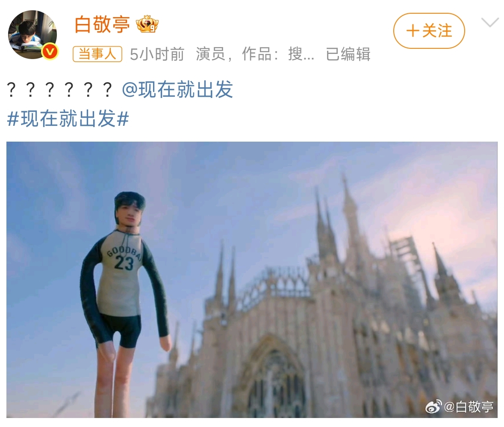Expand the truncated 演员,作品 description

pyautogui.click(x=255, y=54)
